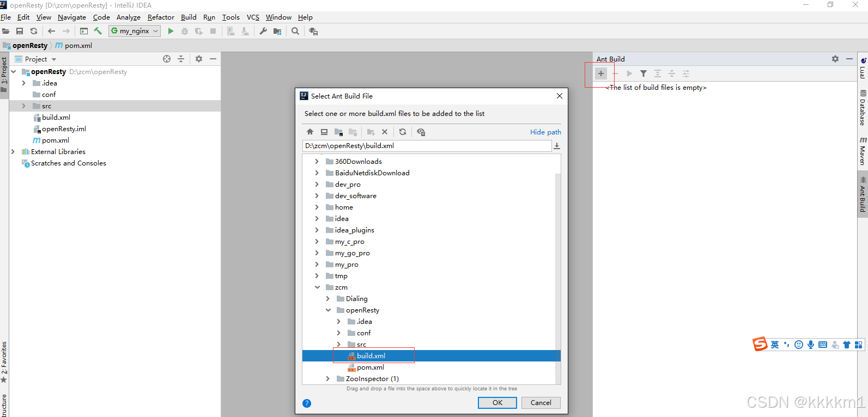Select Scratches and Consoles node

pyautogui.click(x=68, y=163)
